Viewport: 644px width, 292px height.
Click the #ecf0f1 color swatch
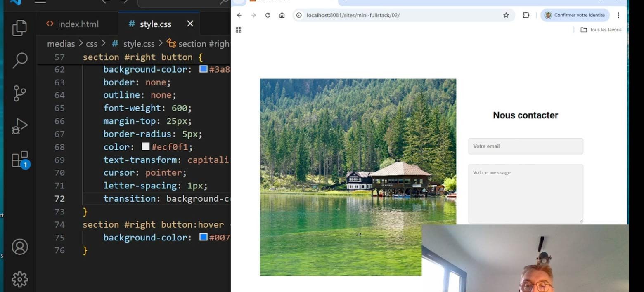click(x=145, y=146)
